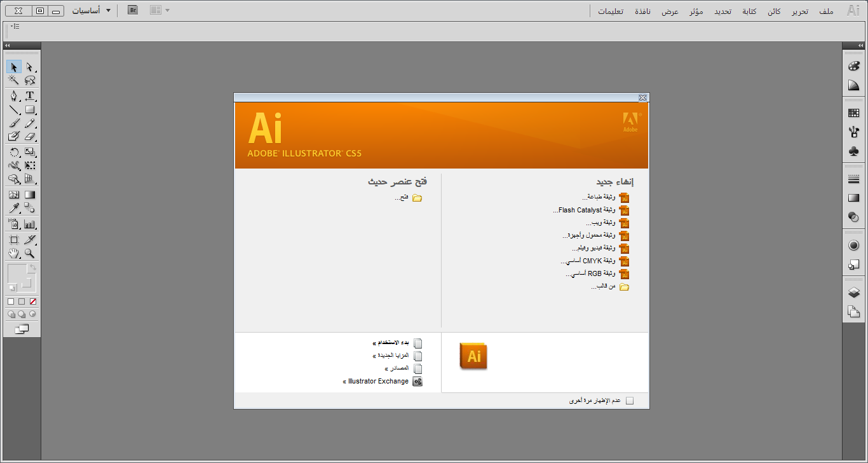Viewport: 868px width, 463px height.
Task: Open the Gradient panel from the dock
Action: pos(854,198)
